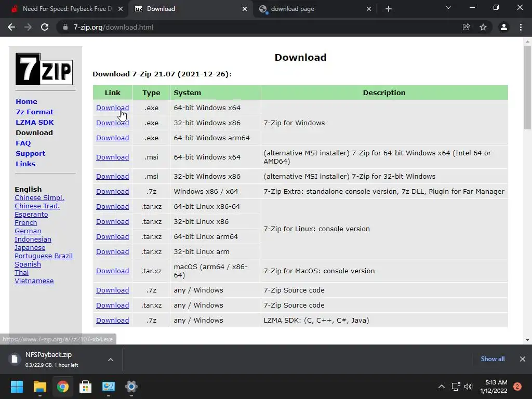532x399 pixels.
Task: Switch language to Japanese
Action: (30, 248)
